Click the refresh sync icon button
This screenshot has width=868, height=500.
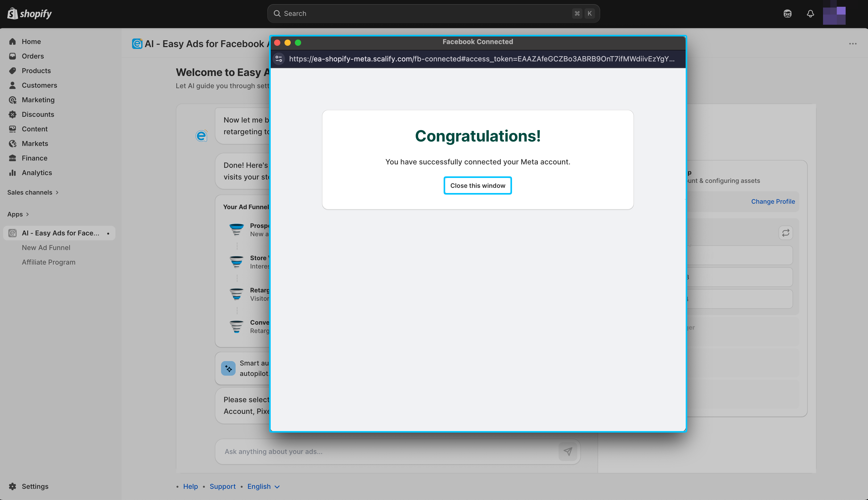coord(786,233)
